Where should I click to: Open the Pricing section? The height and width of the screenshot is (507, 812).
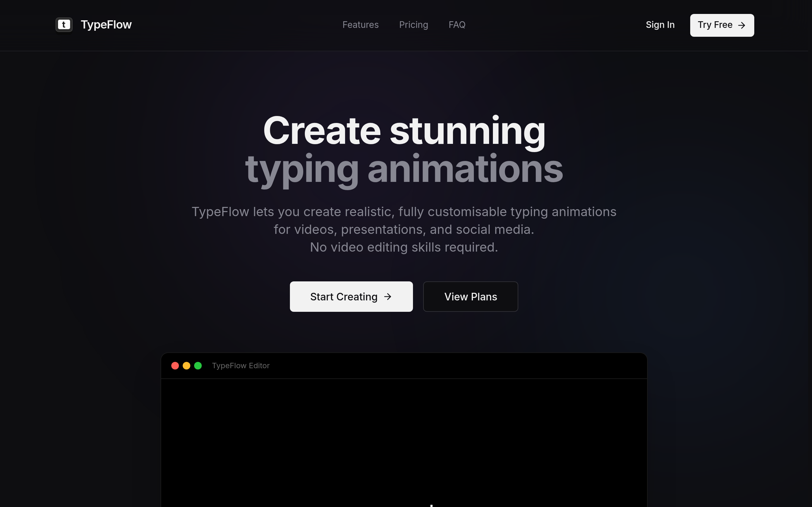pyautogui.click(x=413, y=25)
